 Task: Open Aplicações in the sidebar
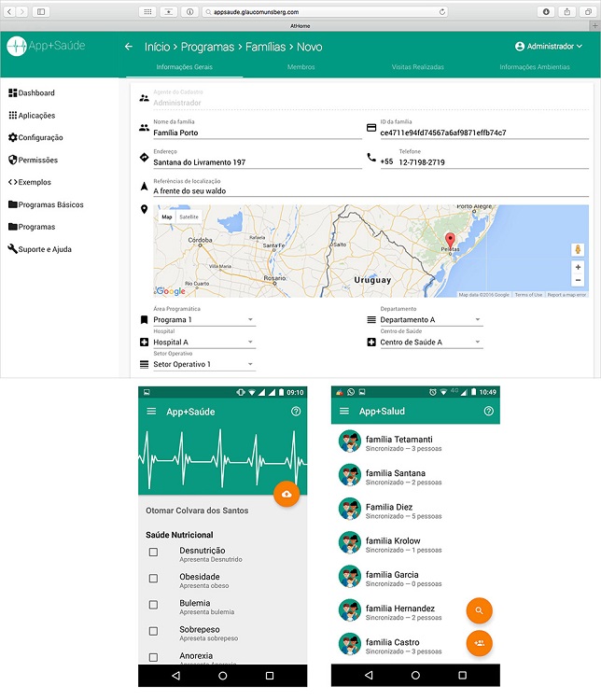(32, 115)
